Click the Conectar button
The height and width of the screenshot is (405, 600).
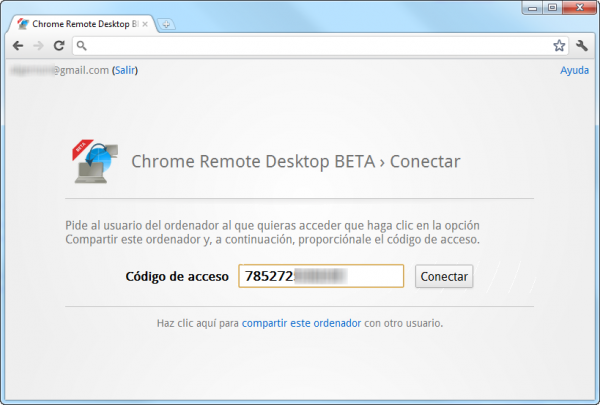tap(444, 276)
